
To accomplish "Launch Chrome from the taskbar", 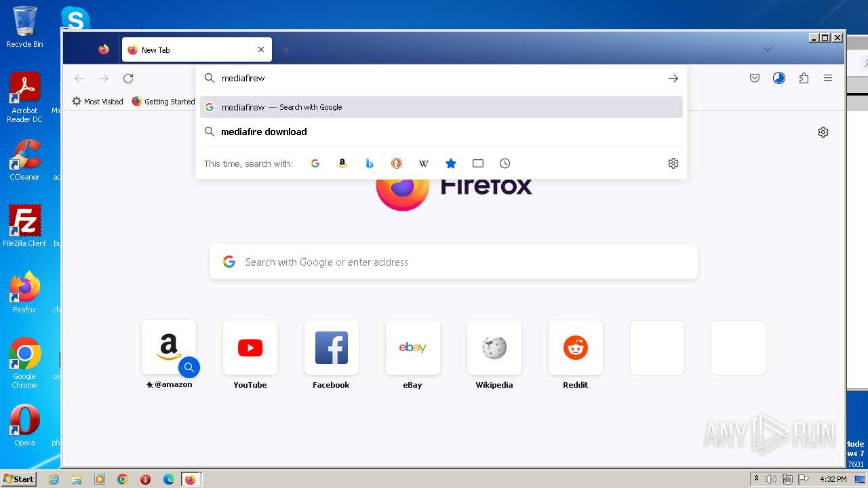I will tap(123, 479).
